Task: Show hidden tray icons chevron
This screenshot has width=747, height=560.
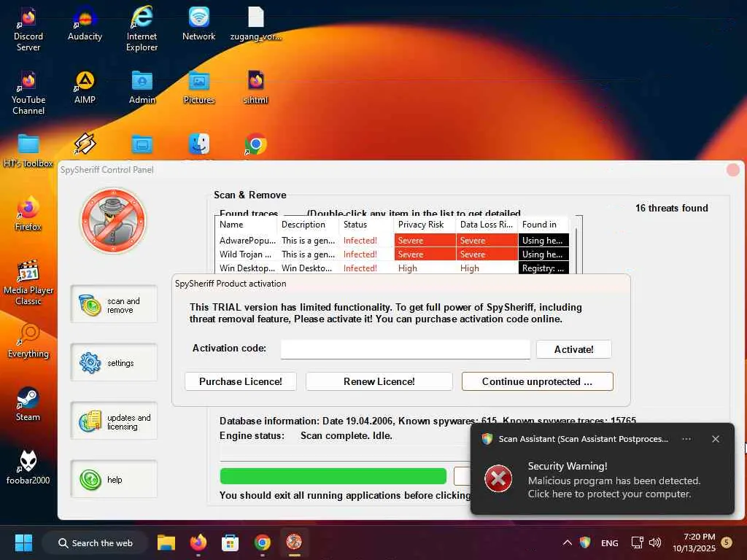Action: [568, 542]
